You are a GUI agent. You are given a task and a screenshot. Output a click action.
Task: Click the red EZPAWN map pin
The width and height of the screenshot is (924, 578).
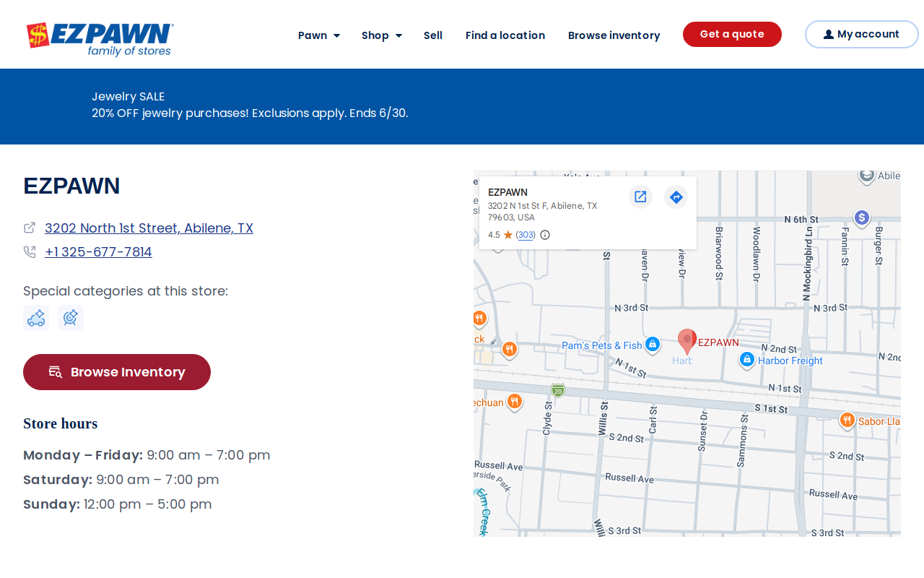(687, 341)
